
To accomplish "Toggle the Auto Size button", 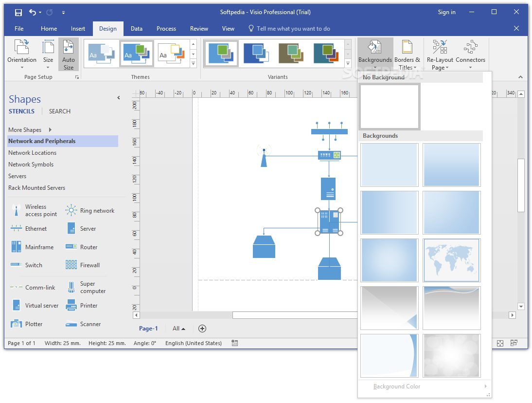I will 68,55.
